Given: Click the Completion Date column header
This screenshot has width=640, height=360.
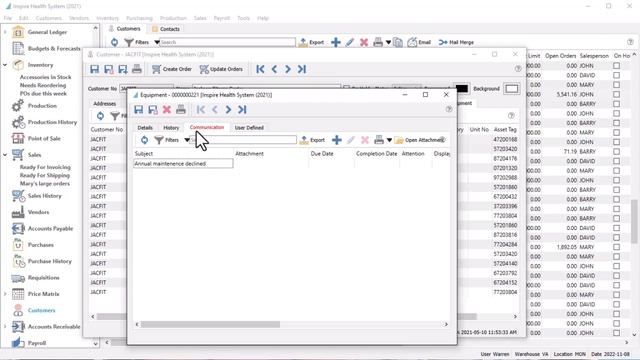Looking at the screenshot, I should click(377, 154).
